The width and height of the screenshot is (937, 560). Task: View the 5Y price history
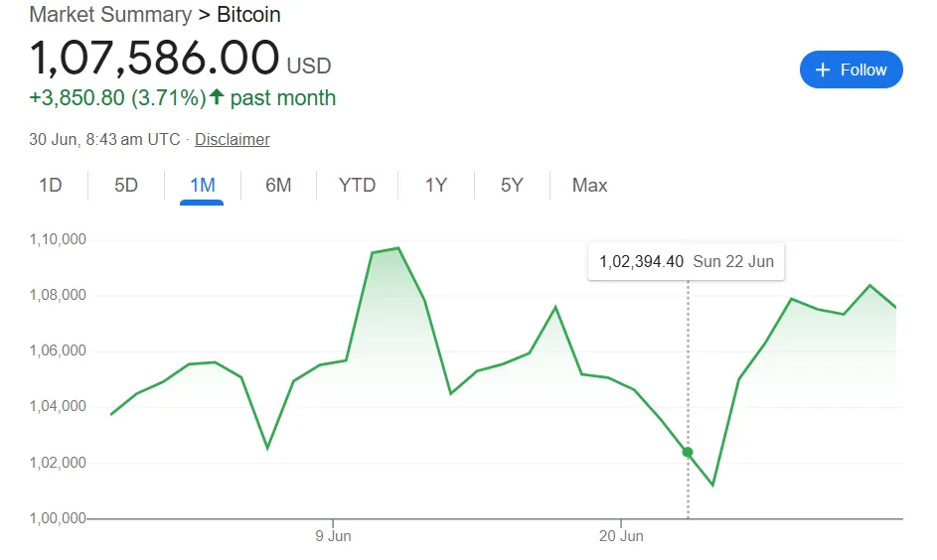click(x=511, y=186)
